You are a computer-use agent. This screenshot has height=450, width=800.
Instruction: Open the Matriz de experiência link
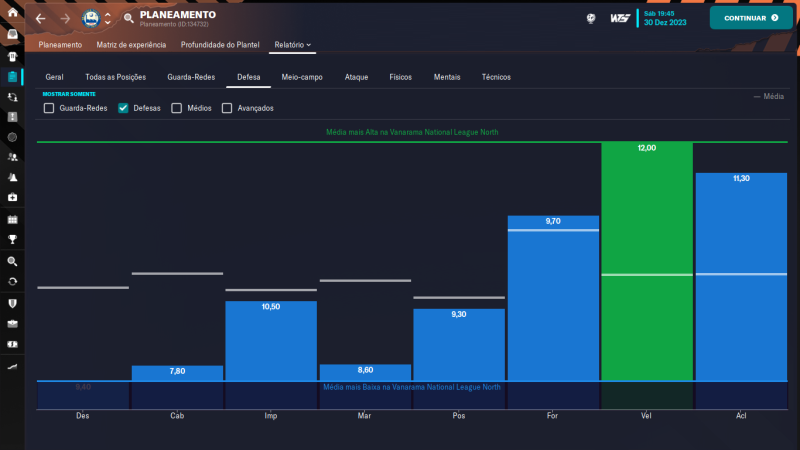(x=131, y=45)
